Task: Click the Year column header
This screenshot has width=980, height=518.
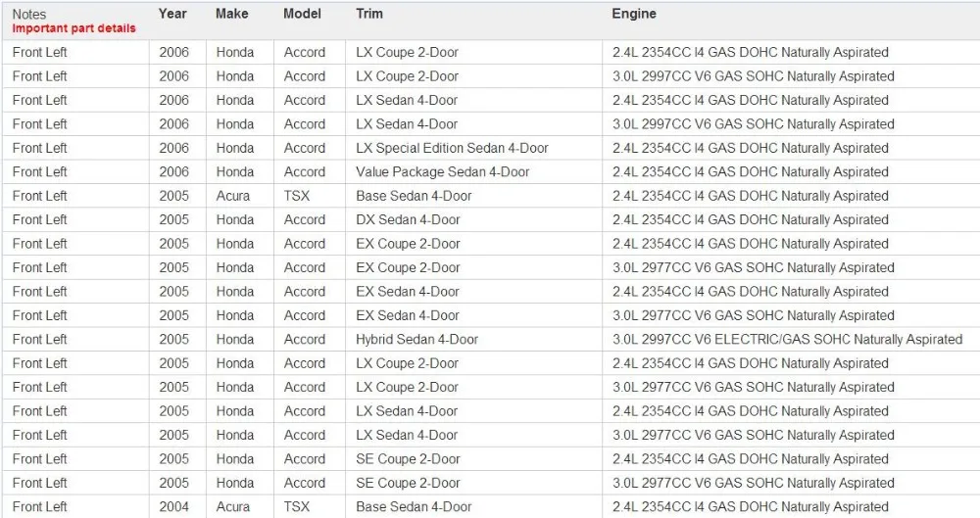Action: (172, 14)
